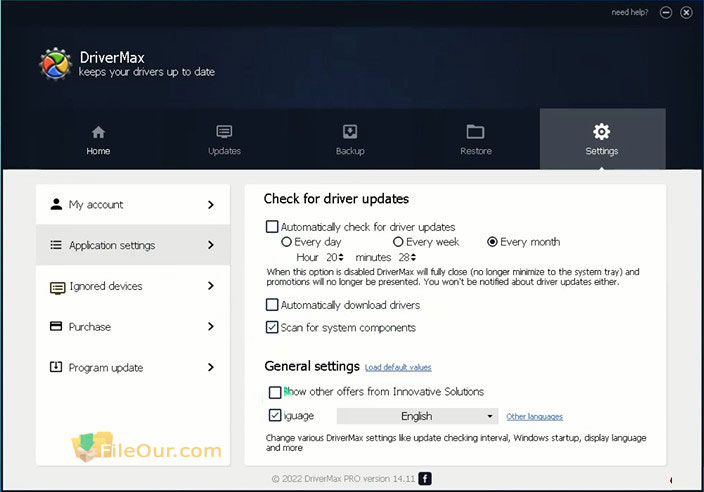704x492 pixels.
Task: Switch to the Settings tab label
Action: (x=602, y=151)
